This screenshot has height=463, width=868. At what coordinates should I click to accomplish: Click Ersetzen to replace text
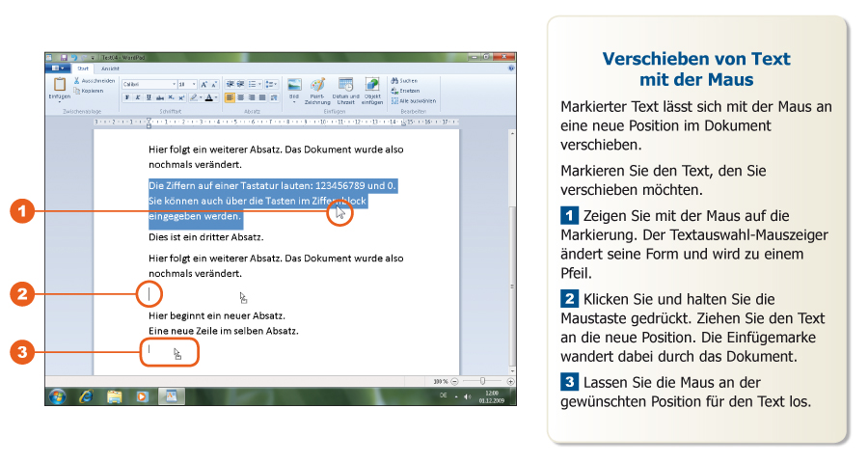pos(407,91)
